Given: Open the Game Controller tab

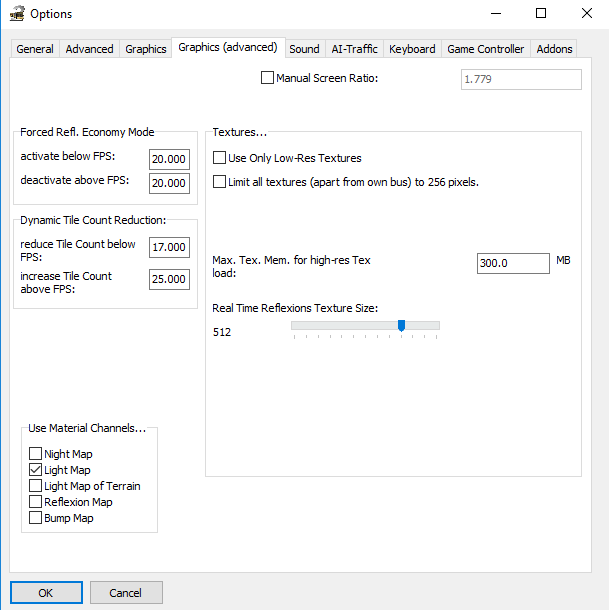Looking at the screenshot, I should 485,49.
